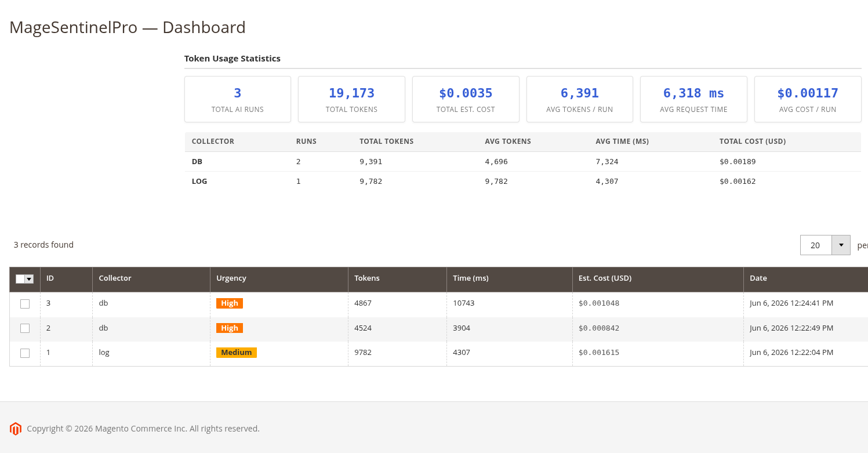868x453 pixels.
Task: Click the High urgency badge in row 3
Action: (230, 303)
